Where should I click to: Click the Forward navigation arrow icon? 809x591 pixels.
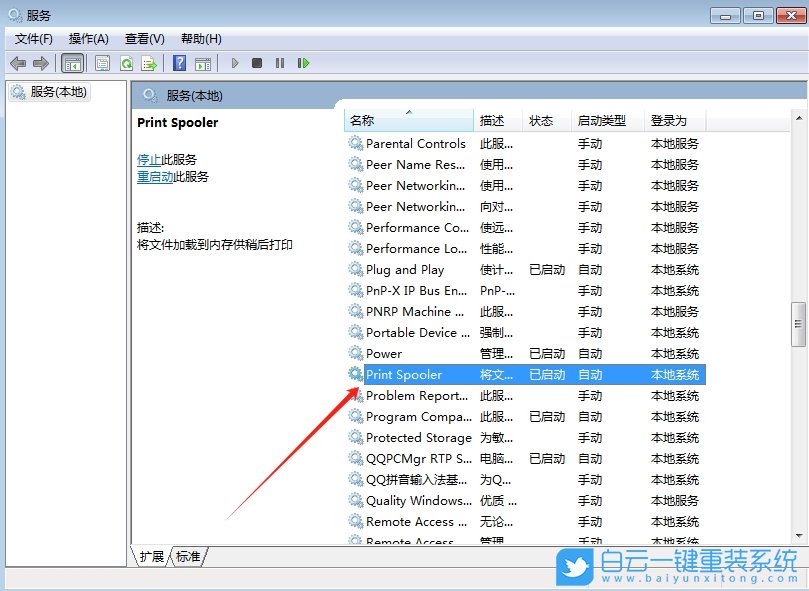40,63
